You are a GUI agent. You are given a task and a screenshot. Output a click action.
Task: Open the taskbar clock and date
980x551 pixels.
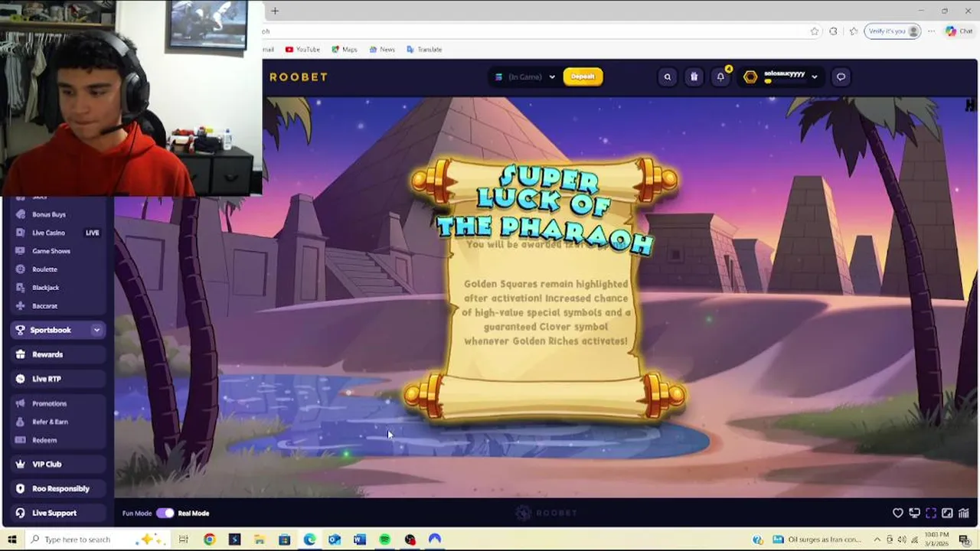pos(937,540)
